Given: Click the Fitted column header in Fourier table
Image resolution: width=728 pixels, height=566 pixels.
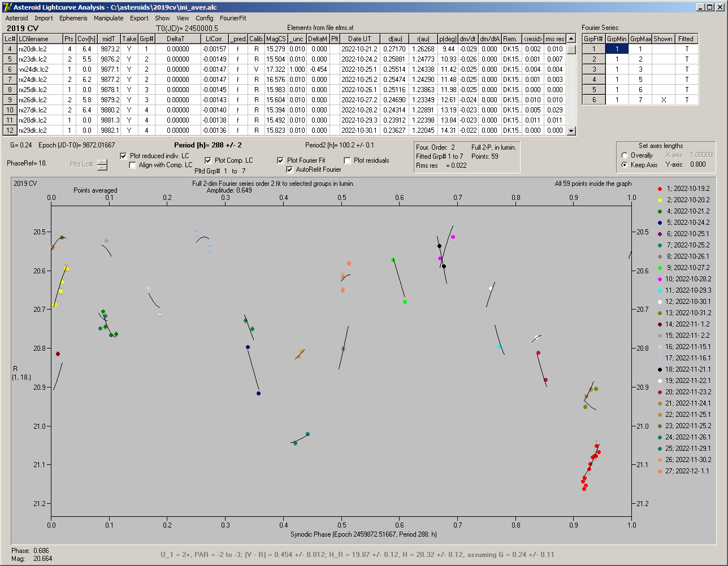Looking at the screenshot, I should [686, 39].
